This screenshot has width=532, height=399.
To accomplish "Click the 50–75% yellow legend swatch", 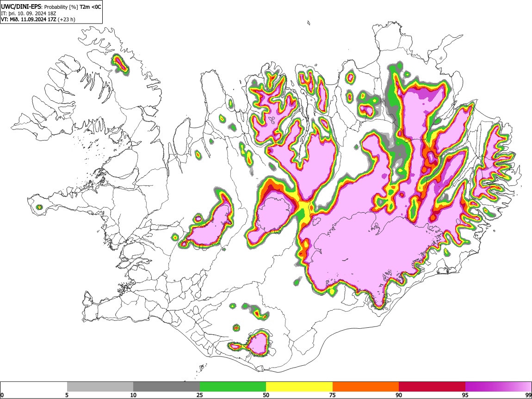I will click(299, 387).
